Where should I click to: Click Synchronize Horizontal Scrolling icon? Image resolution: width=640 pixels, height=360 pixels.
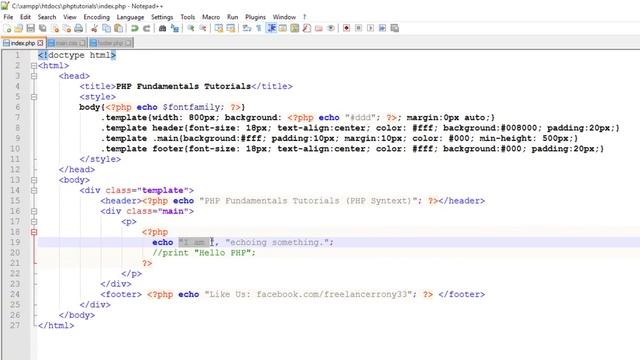coord(231,28)
